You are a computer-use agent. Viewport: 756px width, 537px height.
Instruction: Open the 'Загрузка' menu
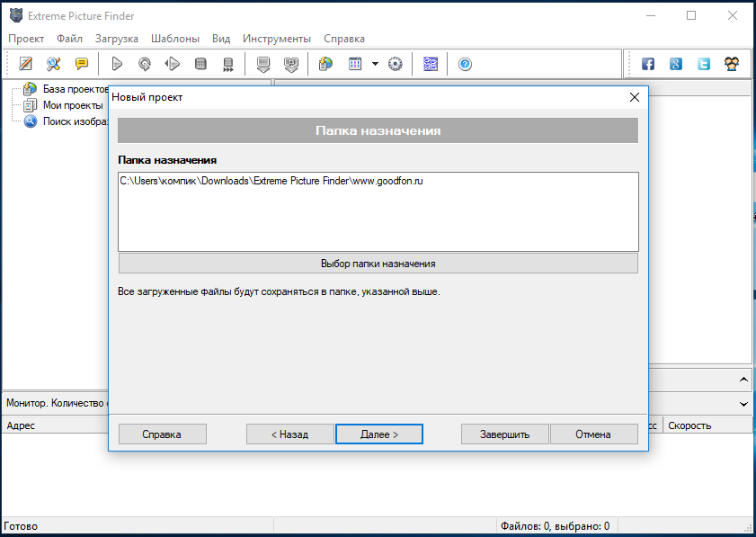[x=117, y=39]
